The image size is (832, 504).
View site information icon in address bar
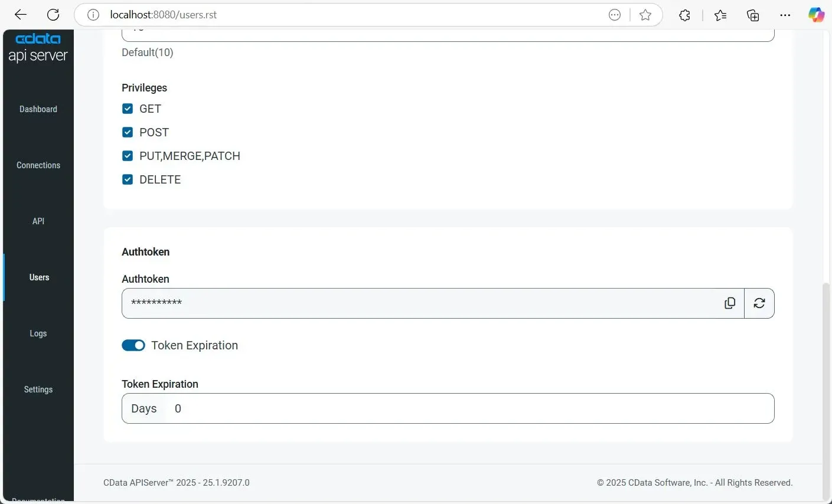[93, 15]
